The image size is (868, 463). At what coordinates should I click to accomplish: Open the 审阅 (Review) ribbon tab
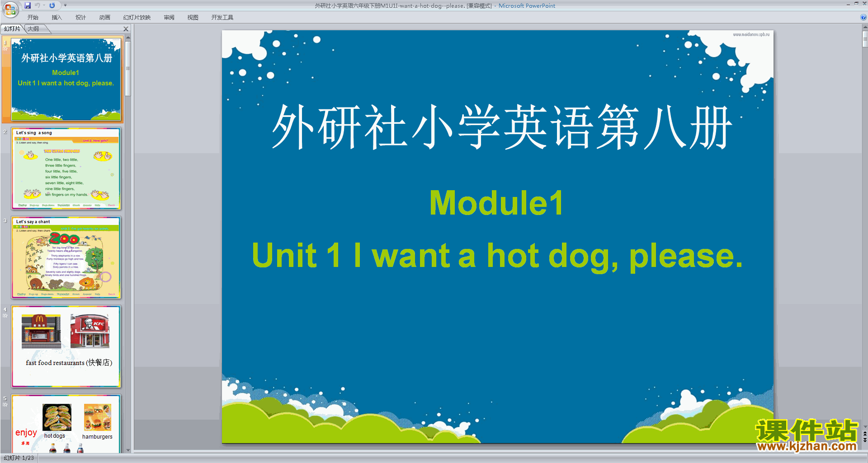(169, 18)
